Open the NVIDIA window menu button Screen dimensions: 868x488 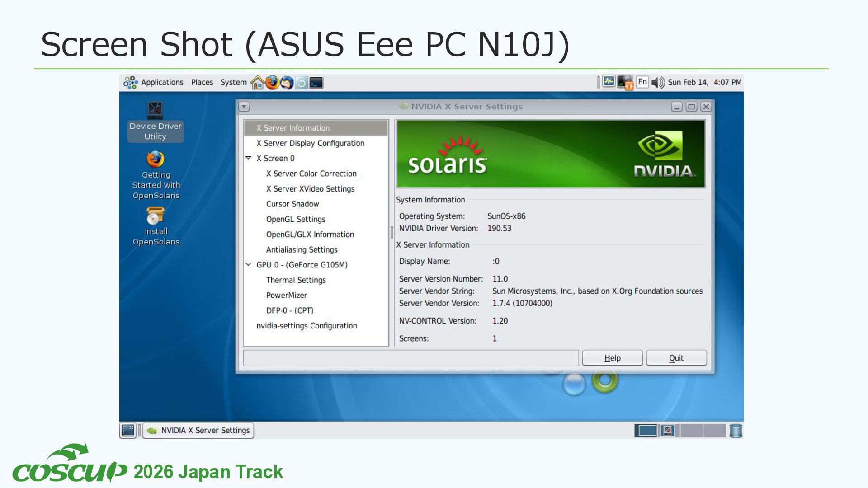244,107
